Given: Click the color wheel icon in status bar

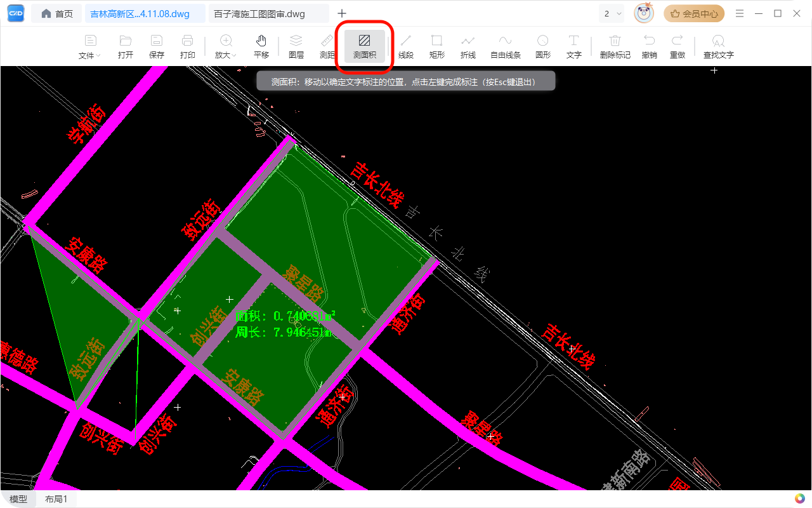Looking at the screenshot, I should pos(801,499).
